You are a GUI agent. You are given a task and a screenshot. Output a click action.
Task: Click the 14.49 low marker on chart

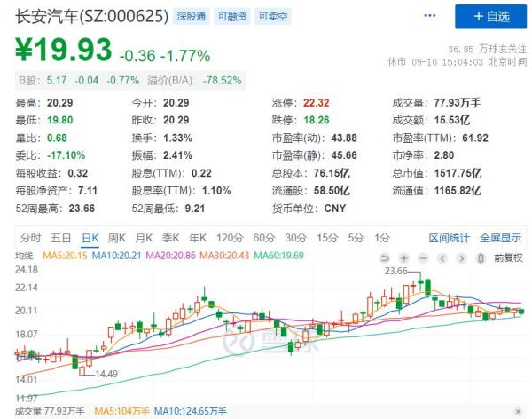coord(106,374)
